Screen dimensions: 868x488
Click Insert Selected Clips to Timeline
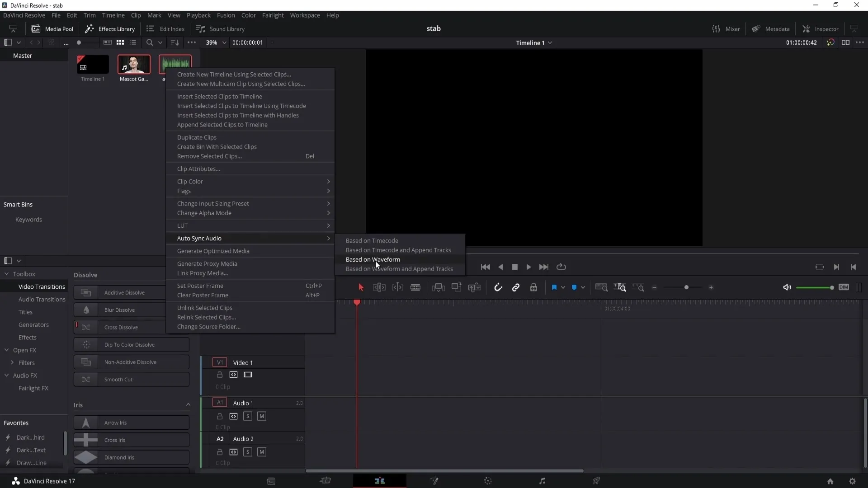point(219,96)
